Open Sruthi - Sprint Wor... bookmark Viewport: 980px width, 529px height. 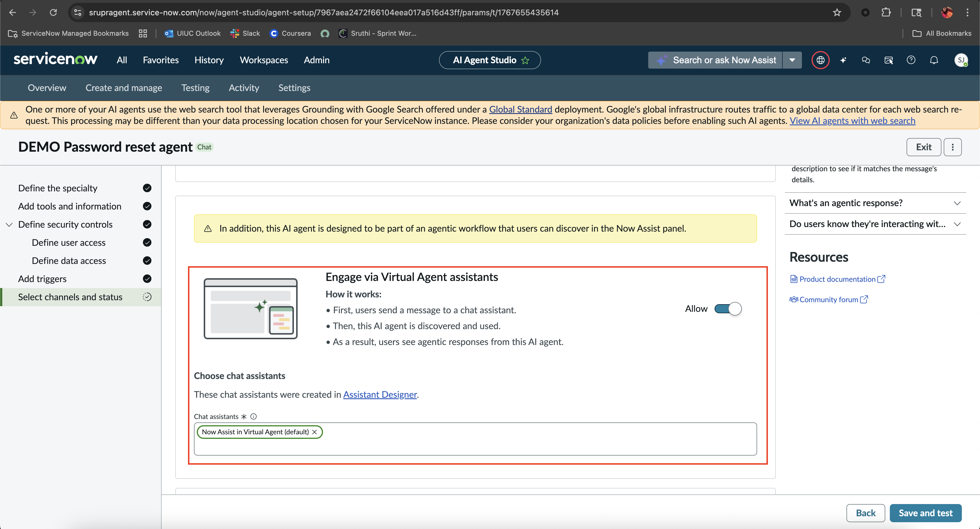click(x=377, y=33)
